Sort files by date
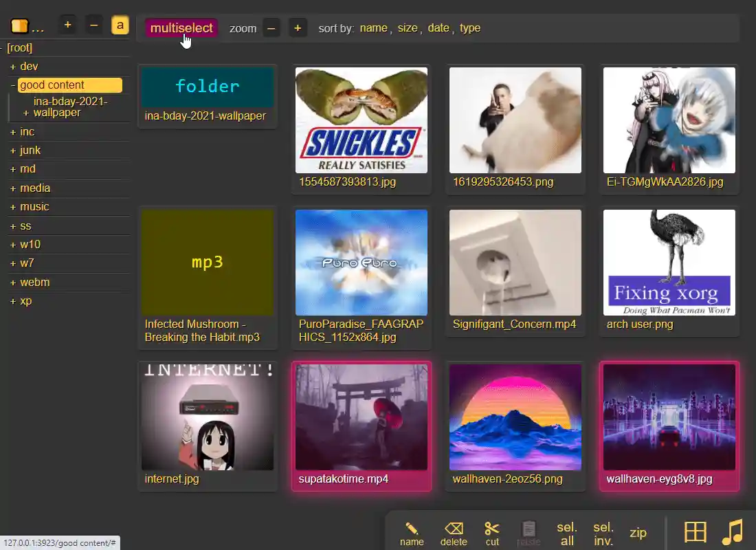Screen dimensions: 756x550 pyautogui.click(x=438, y=28)
